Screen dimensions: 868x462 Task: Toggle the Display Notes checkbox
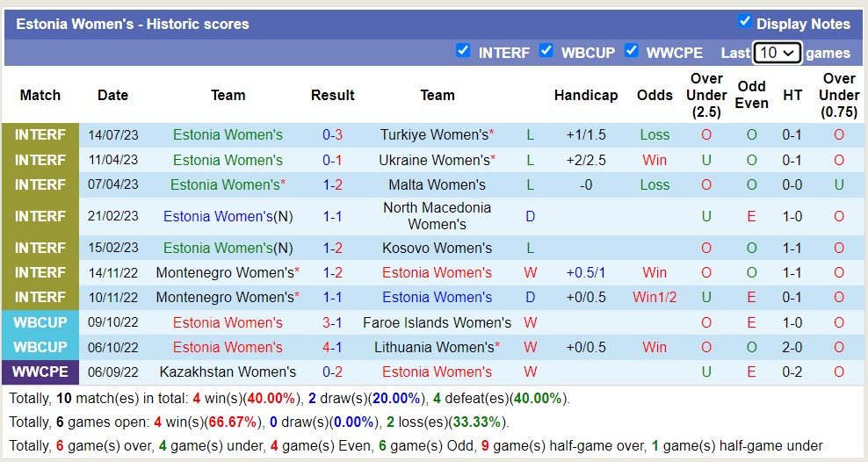click(744, 22)
